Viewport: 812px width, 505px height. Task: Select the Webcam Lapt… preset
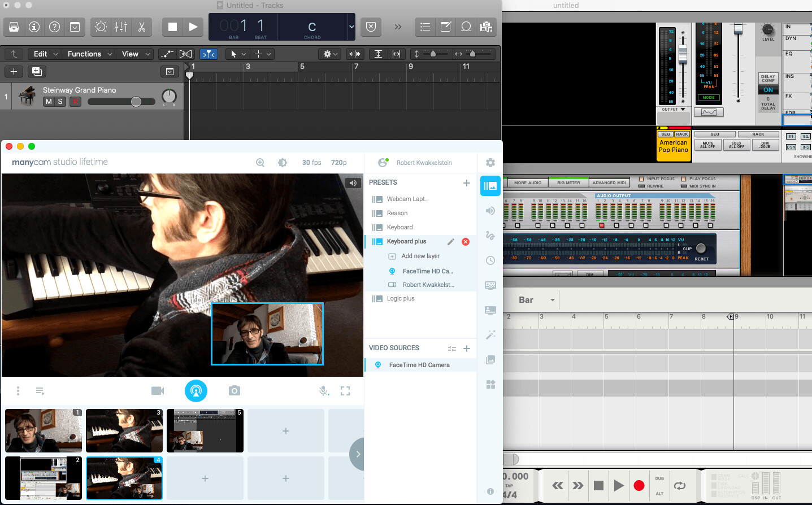click(x=407, y=199)
